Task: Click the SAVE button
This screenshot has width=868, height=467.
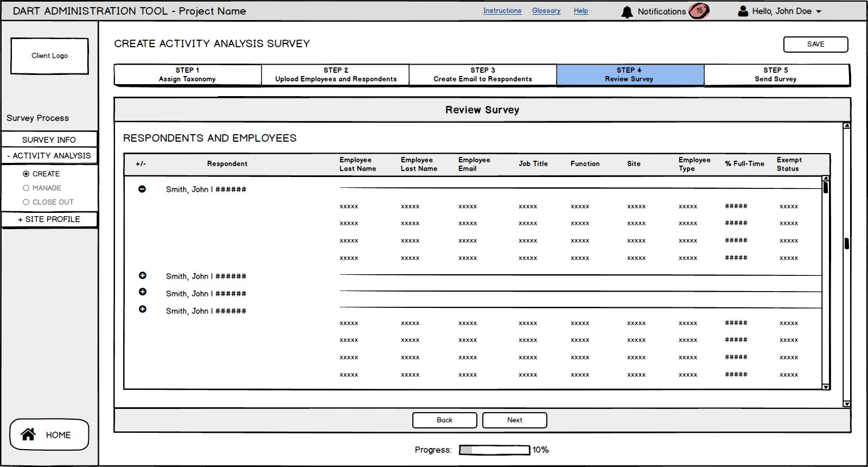Action: click(x=815, y=45)
